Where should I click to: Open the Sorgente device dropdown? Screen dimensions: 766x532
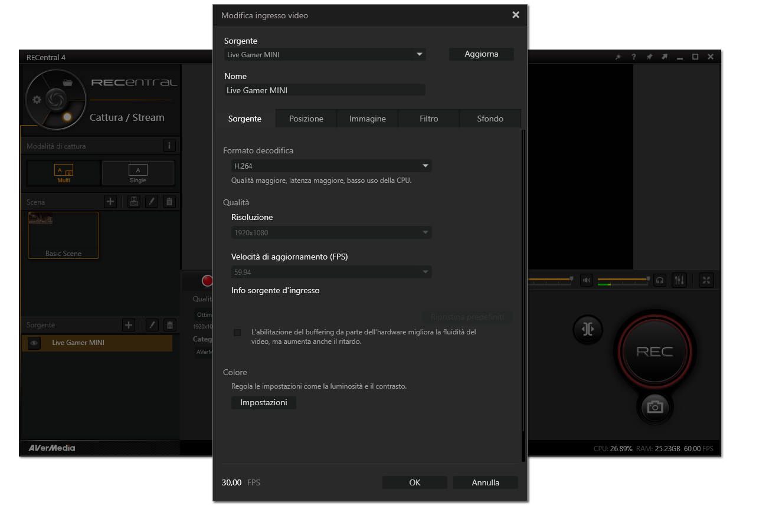pyautogui.click(x=325, y=54)
